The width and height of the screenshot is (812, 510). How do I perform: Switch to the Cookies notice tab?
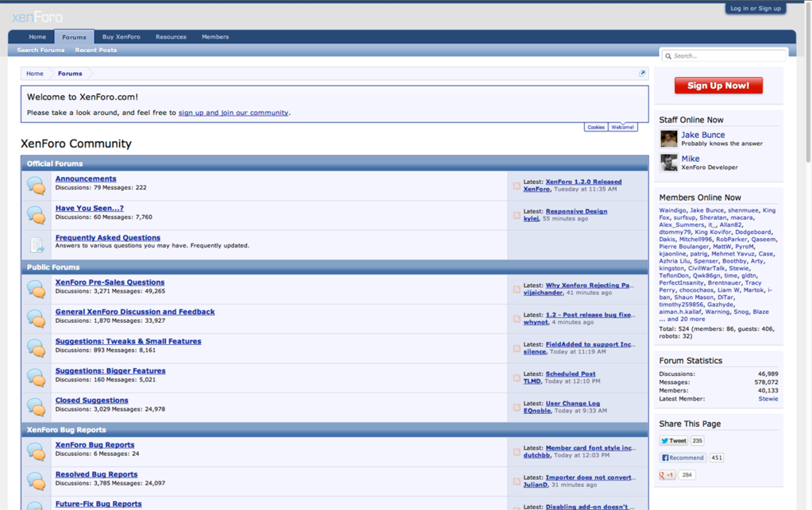point(596,127)
